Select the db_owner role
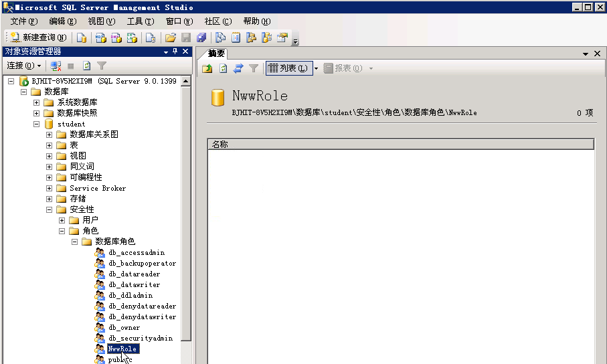Screen dimensions: 607x364 point(124,327)
